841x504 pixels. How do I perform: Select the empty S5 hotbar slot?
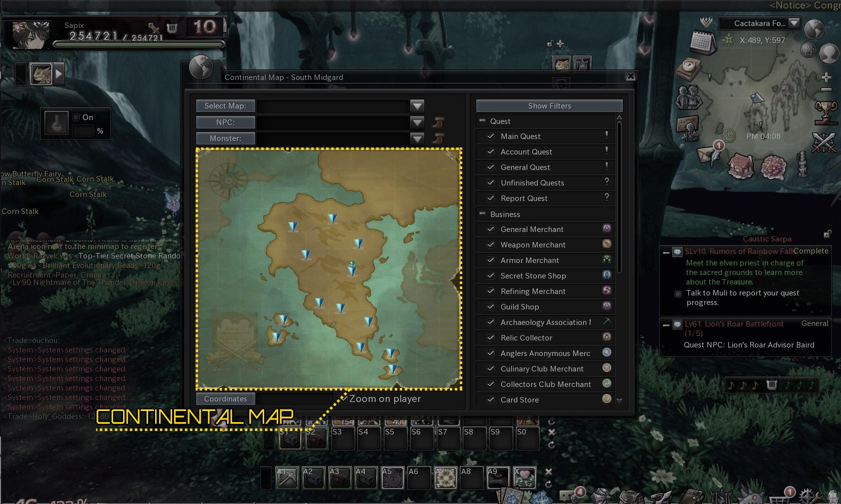[395, 438]
